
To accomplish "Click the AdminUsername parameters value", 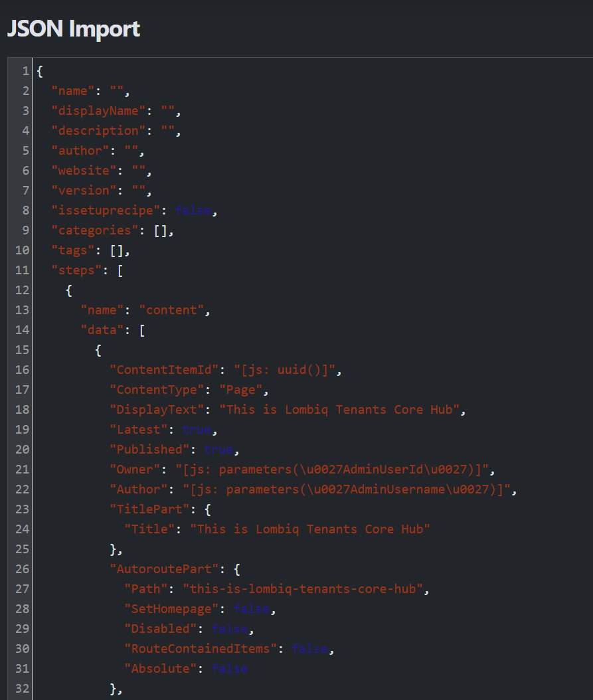I will [x=347, y=489].
